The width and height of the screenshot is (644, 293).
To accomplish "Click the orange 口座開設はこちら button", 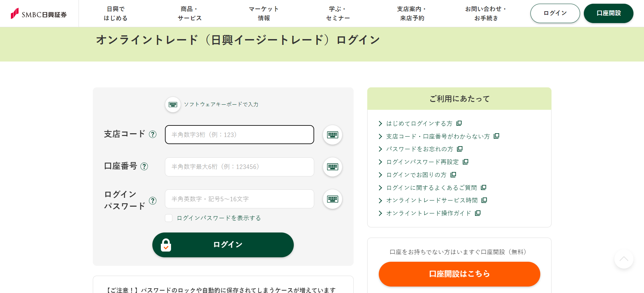I will (459, 274).
